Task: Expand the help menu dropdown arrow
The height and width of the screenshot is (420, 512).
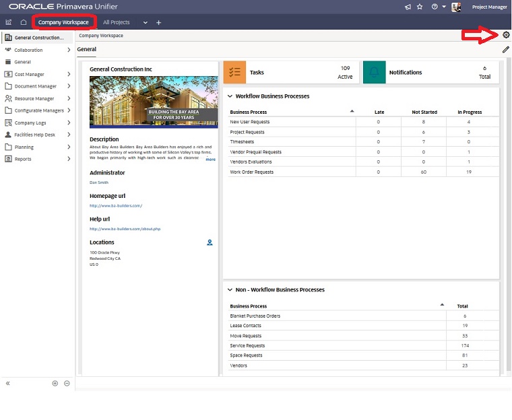Action: [444, 7]
